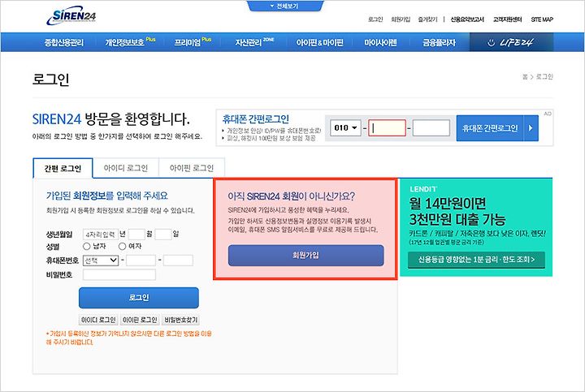Viewport: 585px width, 392px height.
Task: Open the 종합신용관리 menu
Action: pos(64,42)
